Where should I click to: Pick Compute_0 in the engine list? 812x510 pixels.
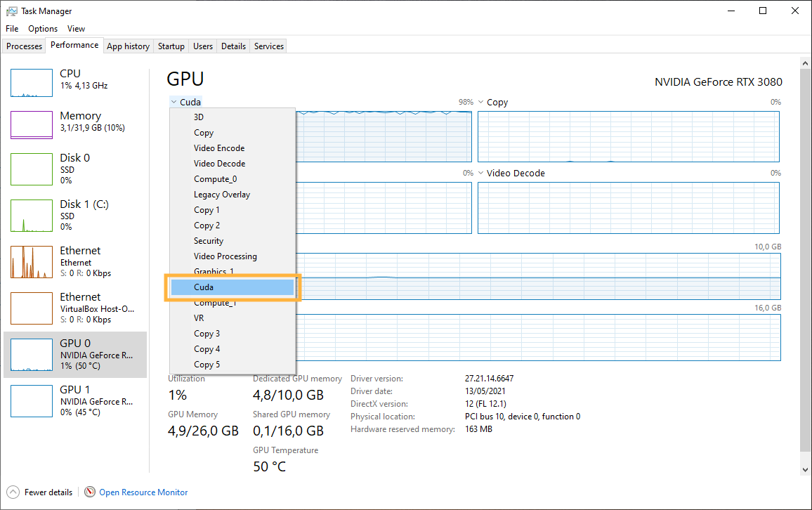pyautogui.click(x=215, y=179)
